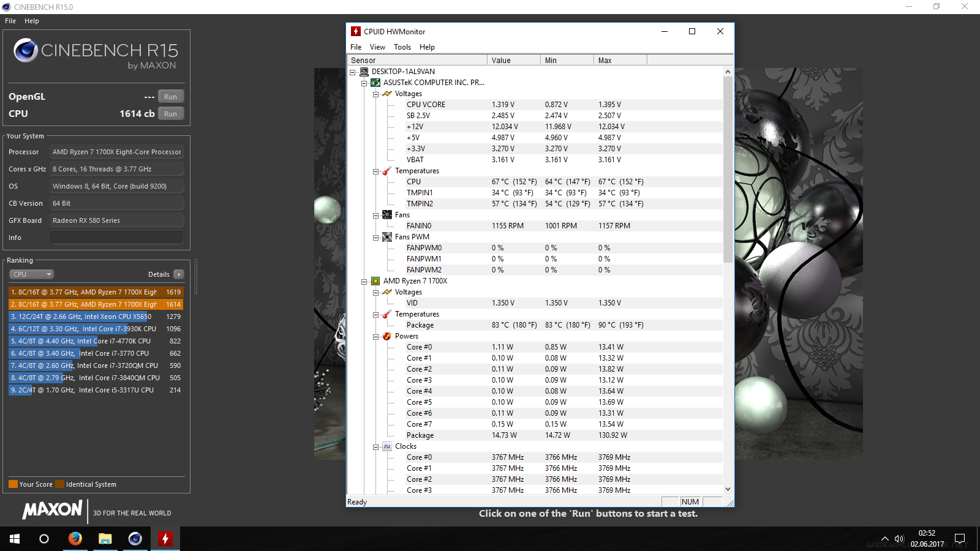Screen dimensions: 980x551
Task: Click the HWMonitor vertical scrollbar thumb
Action: point(728,170)
